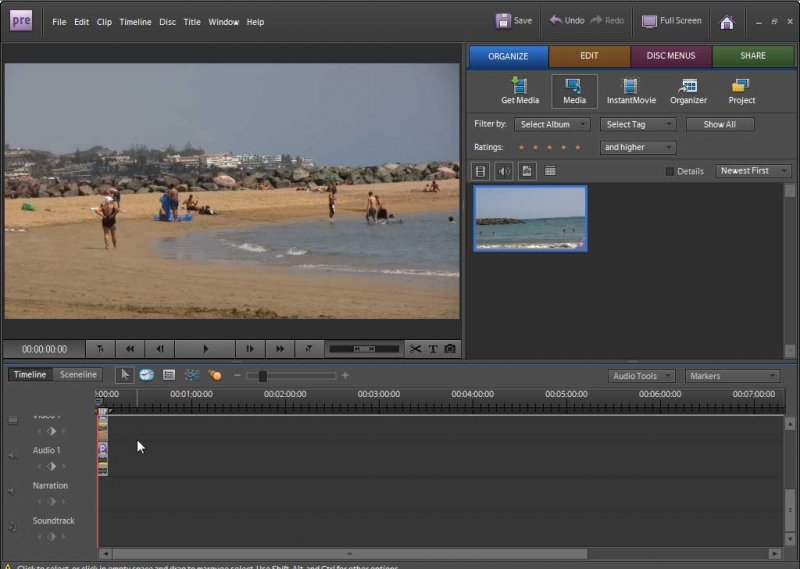Click the timeline zoom slider
This screenshot has width=800, height=569.
point(263,376)
